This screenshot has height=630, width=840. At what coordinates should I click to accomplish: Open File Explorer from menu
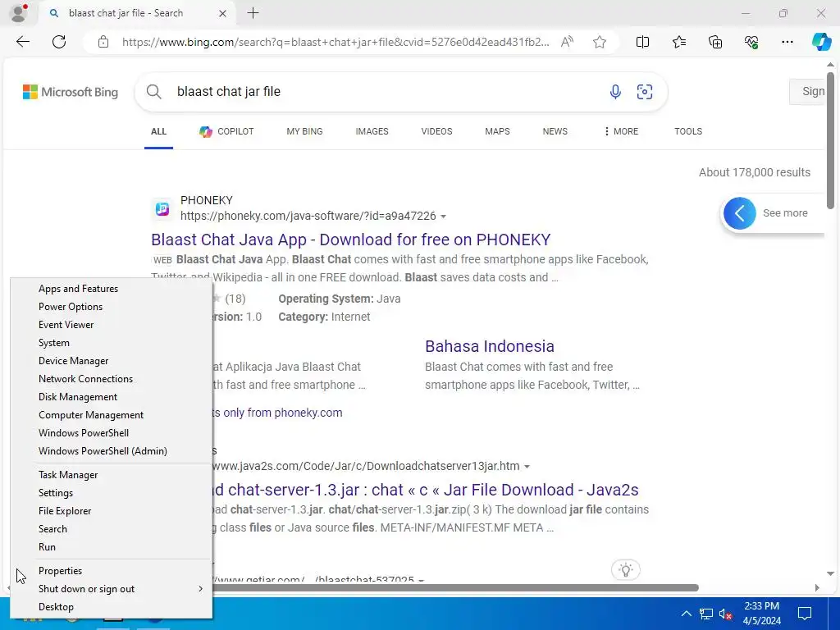[x=111, y=511]
